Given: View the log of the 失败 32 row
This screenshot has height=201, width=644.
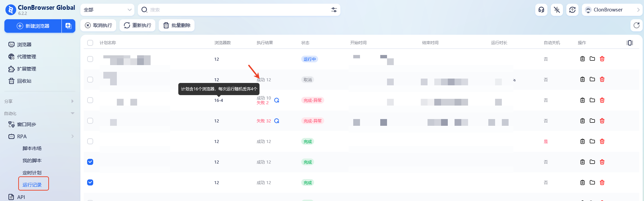Looking at the screenshot, I should click(582, 121).
